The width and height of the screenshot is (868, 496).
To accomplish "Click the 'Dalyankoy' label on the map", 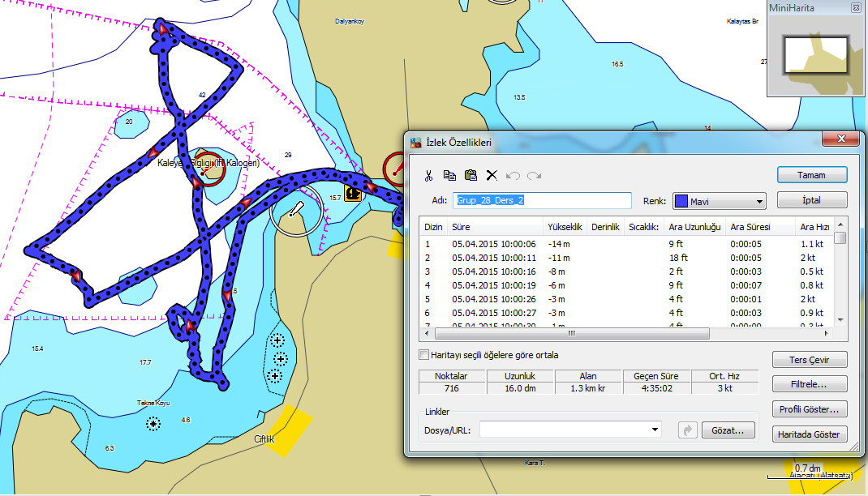I will (x=350, y=22).
